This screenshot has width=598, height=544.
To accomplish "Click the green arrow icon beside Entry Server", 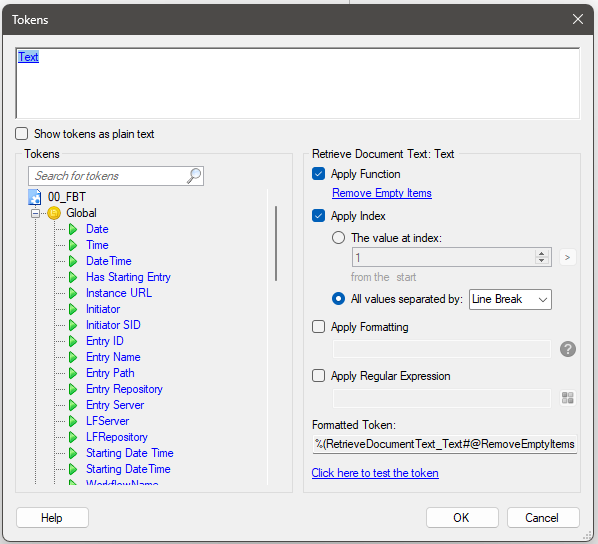I will (73, 406).
